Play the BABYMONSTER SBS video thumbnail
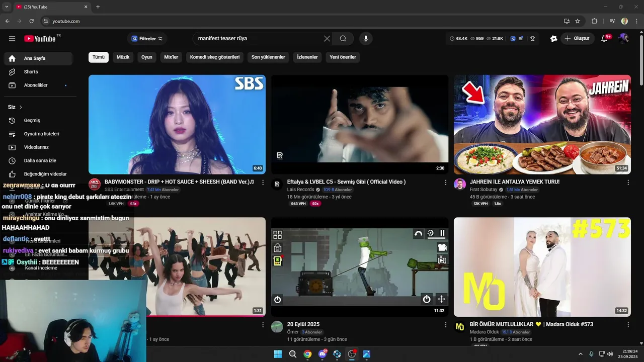 coord(177,125)
